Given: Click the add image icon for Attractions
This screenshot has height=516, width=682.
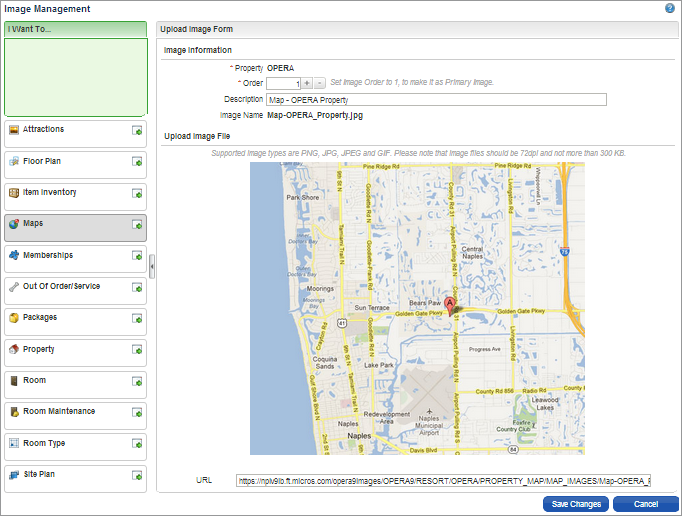Looking at the screenshot, I should (136, 130).
